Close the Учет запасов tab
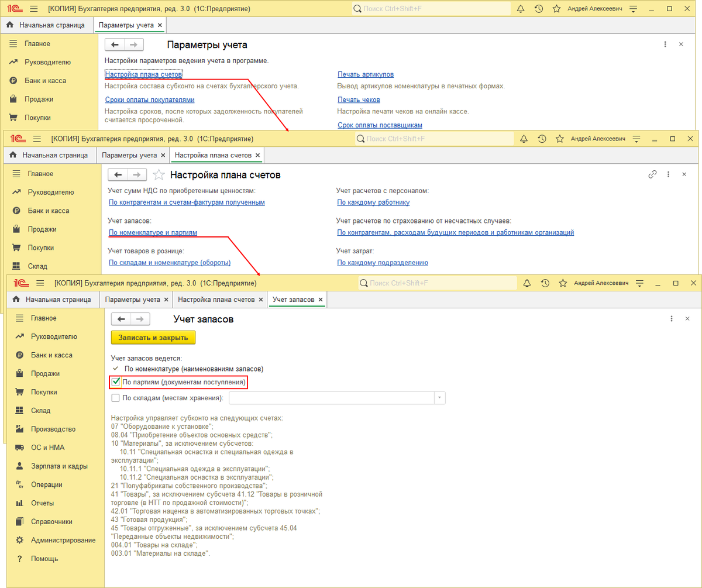Image resolution: width=702 pixels, height=588 pixels. coord(320,300)
